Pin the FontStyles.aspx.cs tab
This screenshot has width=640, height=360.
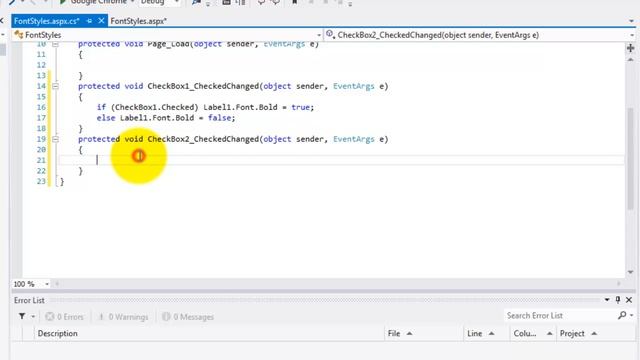pos(89,21)
